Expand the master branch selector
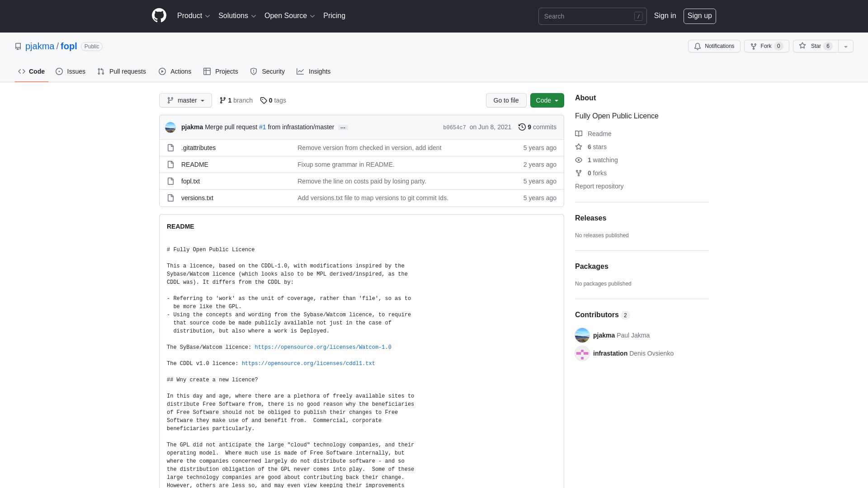The width and height of the screenshot is (868, 488). click(185, 100)
